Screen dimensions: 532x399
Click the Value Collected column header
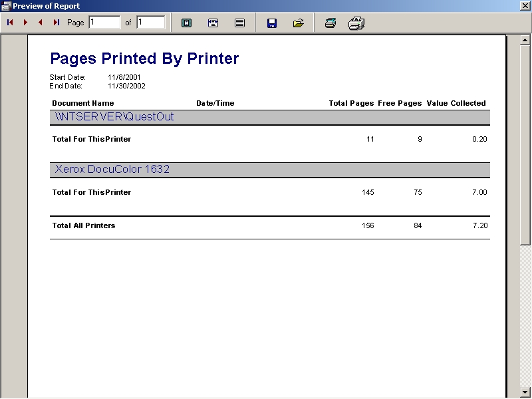[x=456, y=103]
